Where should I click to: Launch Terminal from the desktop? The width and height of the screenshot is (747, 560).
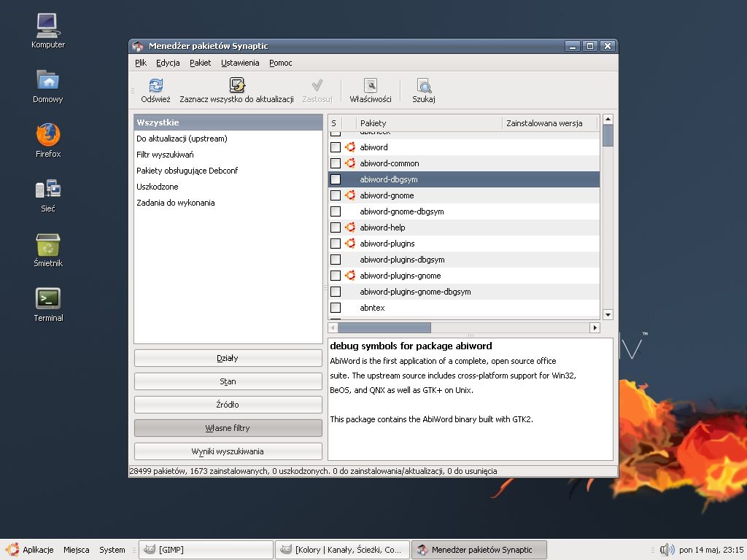(x=47, y=298)
